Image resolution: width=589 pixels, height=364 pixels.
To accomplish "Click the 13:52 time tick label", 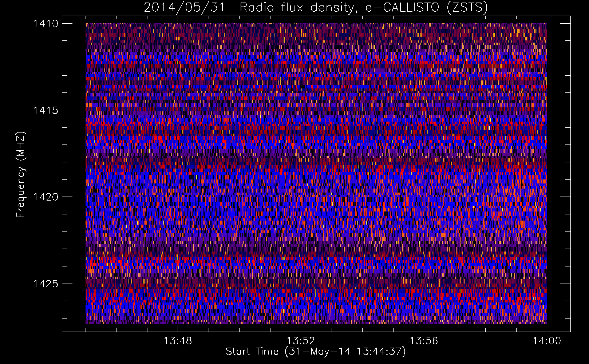I will click(301, 341).
